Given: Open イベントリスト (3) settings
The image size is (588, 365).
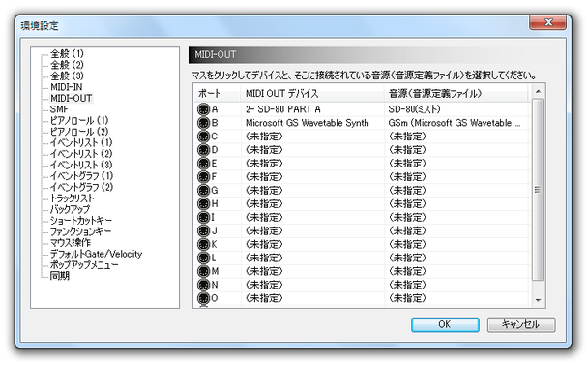Looking at the screenshot, I should (x=81, y=165).
